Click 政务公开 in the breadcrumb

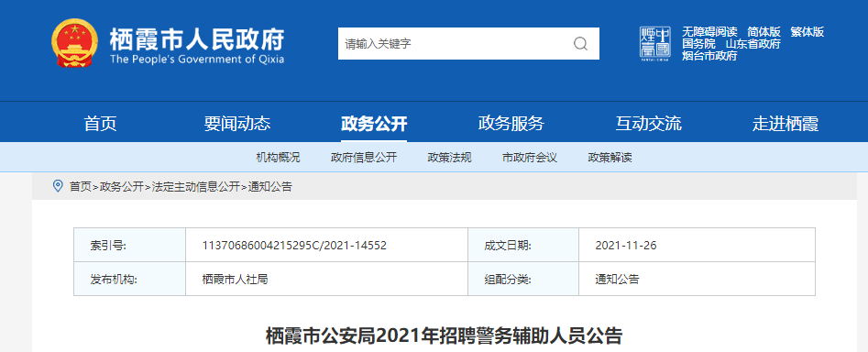(x=121, y=186)
